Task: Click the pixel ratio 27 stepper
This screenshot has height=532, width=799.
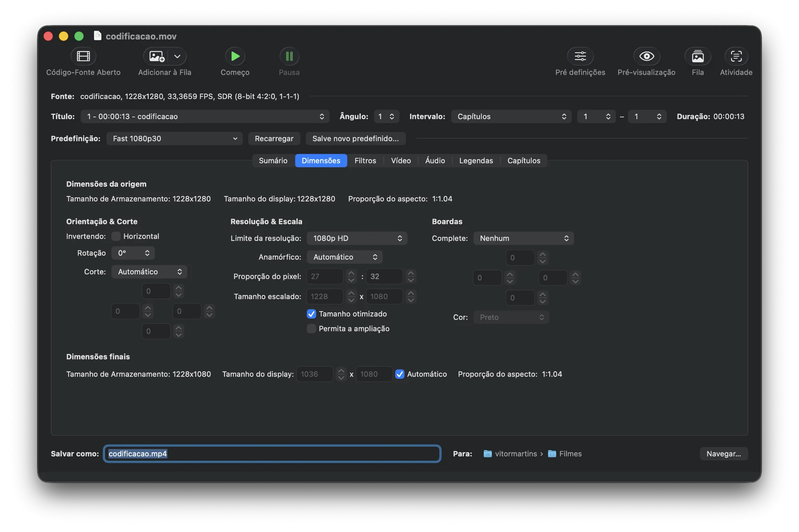Action: tap(351, 276)
